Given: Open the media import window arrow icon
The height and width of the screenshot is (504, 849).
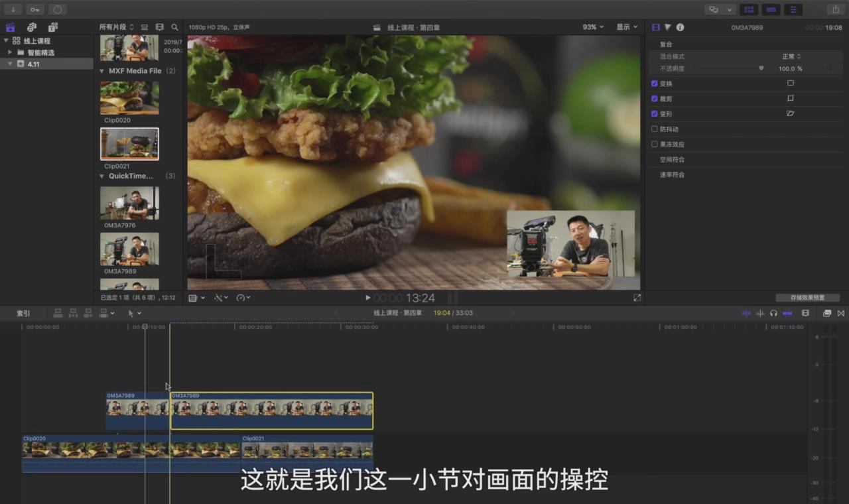Looking at the screenshot, I should (13, 9).
